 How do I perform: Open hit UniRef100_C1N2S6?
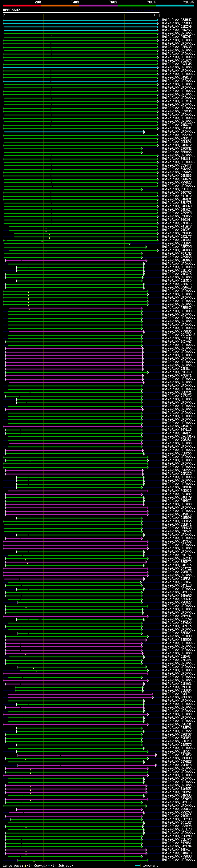pyautogui.click(x=177, y=30)
